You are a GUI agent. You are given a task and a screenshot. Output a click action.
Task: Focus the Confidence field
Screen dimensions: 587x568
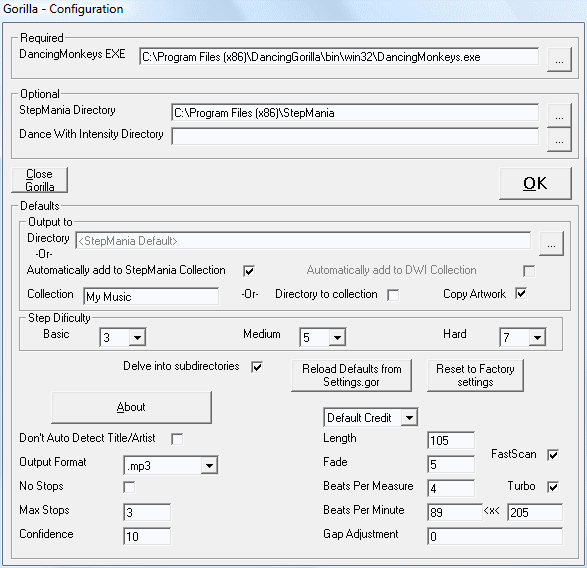click(147, 536)
